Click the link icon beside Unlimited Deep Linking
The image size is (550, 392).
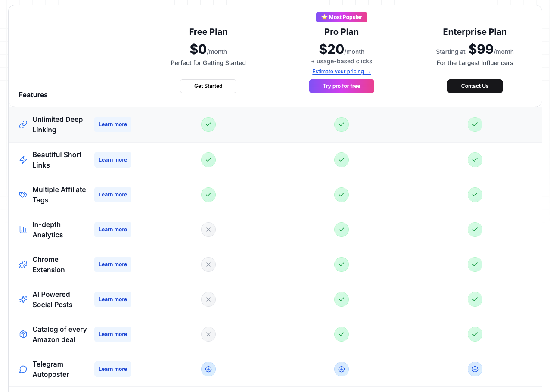click(23, 124)
